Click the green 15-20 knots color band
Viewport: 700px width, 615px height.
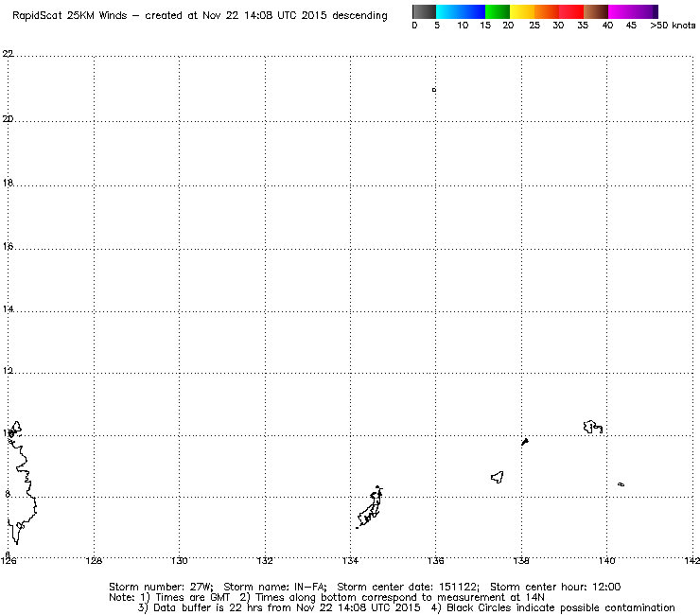[498, 11]
